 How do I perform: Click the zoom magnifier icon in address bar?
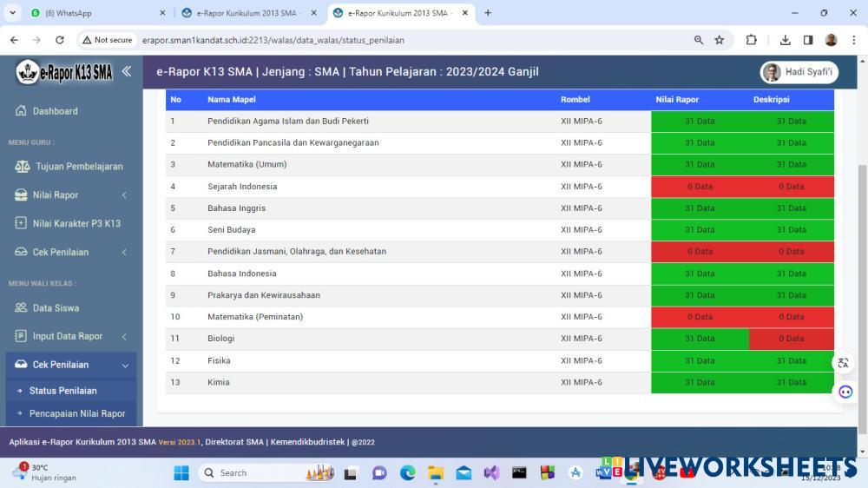699,40
